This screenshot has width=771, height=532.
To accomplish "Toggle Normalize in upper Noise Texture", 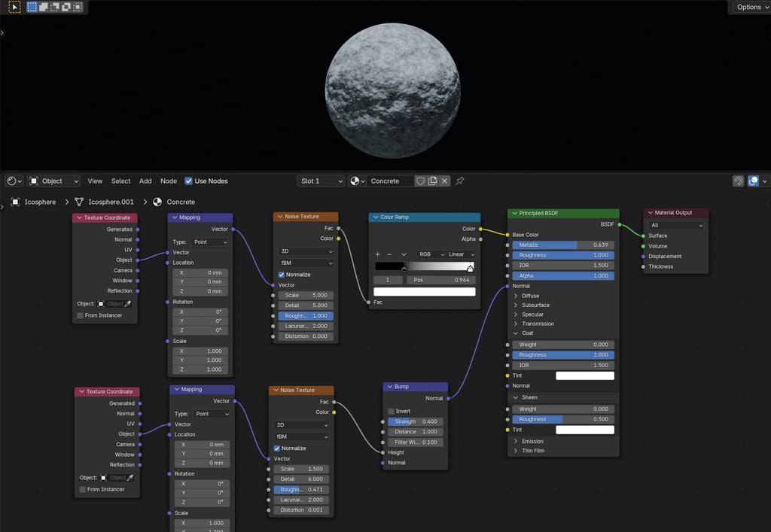I will click(282, 275).
